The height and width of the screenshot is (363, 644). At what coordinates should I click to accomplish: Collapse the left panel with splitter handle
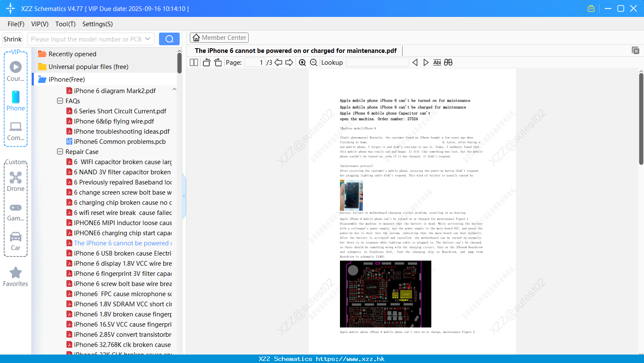tap(184, 196)
